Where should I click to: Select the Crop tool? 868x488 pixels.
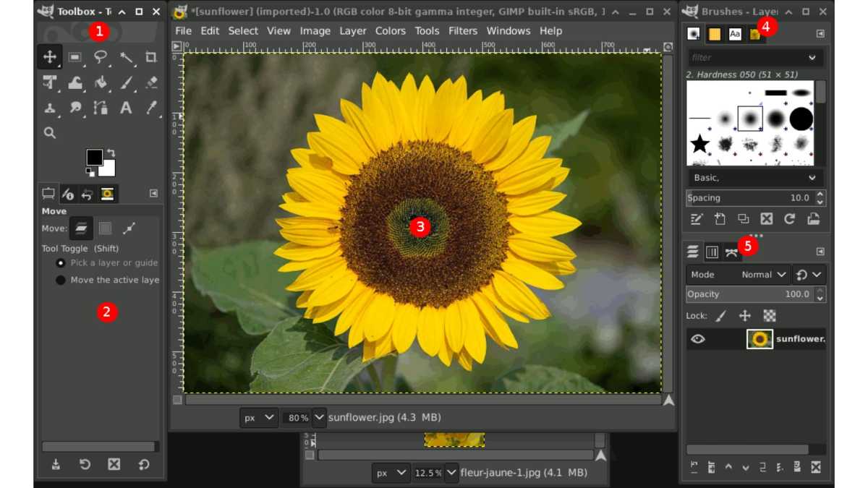151,57
